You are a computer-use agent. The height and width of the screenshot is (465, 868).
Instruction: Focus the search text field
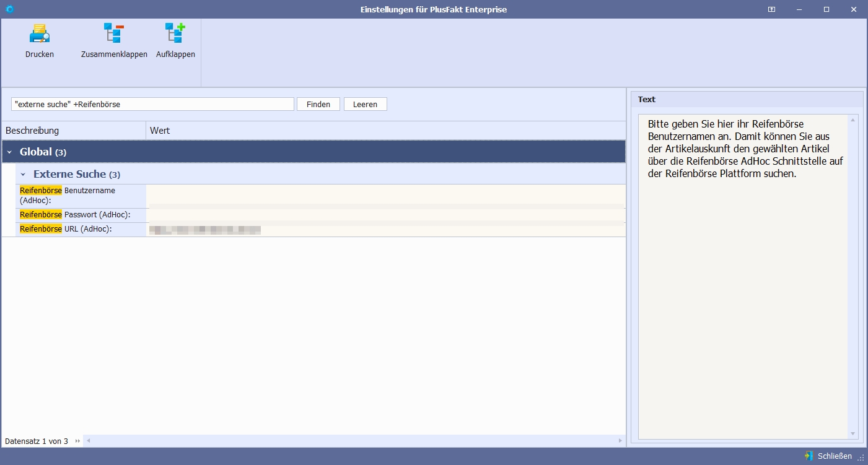[x=152, y=104]
